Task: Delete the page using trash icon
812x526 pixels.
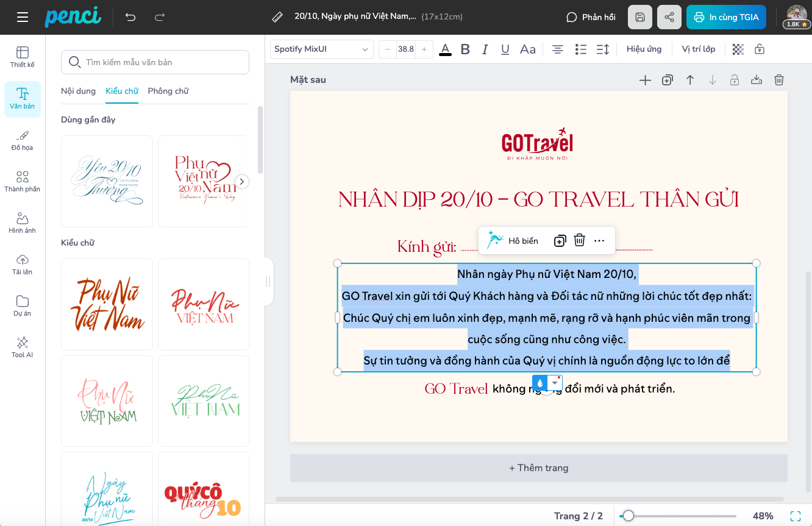Action: (x=778, y=80)
